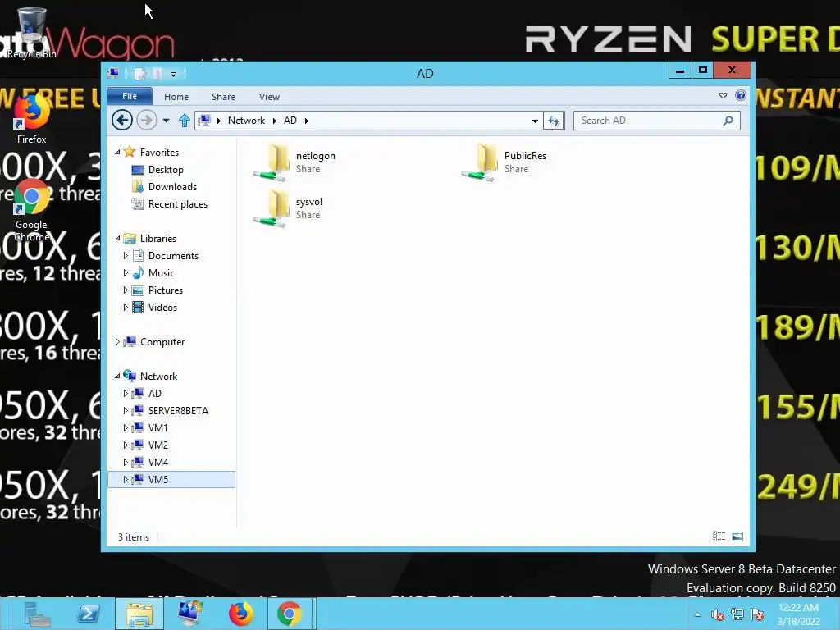
Task: Select Downloads under Favorites
Action: point(172,187)
